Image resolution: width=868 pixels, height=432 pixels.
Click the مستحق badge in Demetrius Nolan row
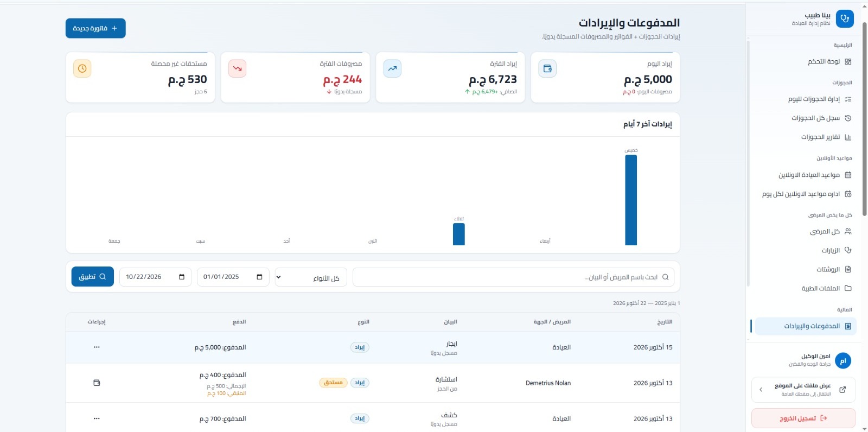point(333,383)
